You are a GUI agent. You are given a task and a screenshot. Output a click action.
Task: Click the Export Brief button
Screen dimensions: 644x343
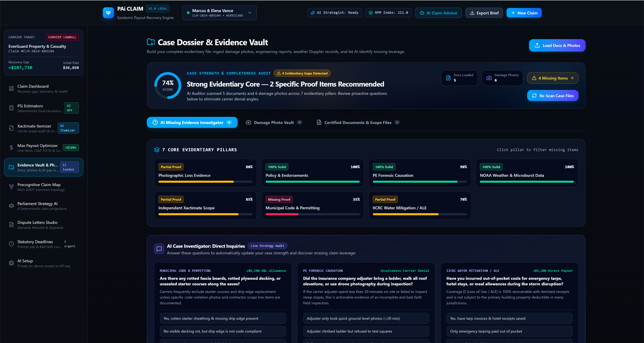(x=484, y=13)
